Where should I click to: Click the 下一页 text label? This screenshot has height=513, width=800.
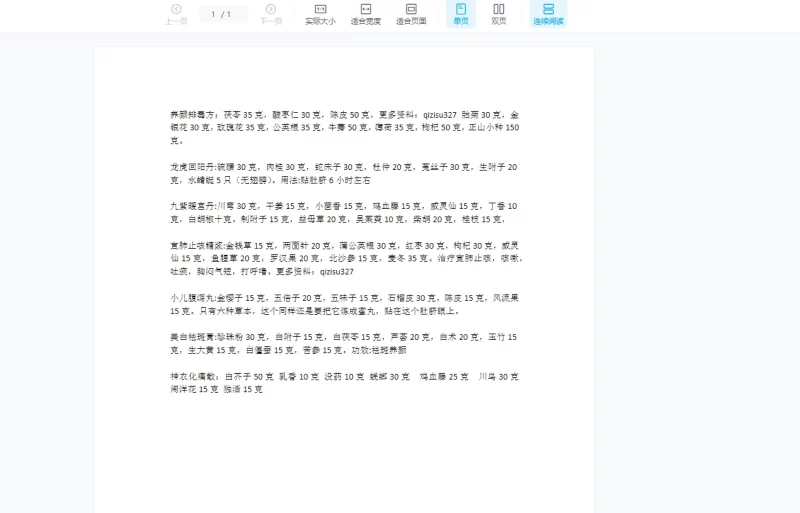[271, 21]
